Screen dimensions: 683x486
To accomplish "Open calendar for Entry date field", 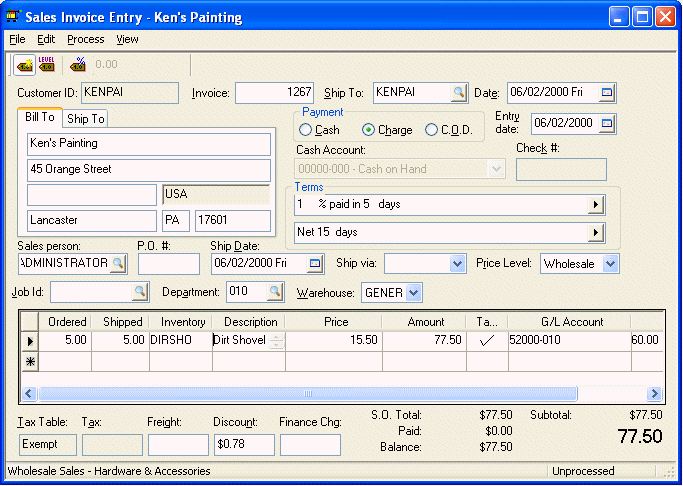I will [606, 124].
